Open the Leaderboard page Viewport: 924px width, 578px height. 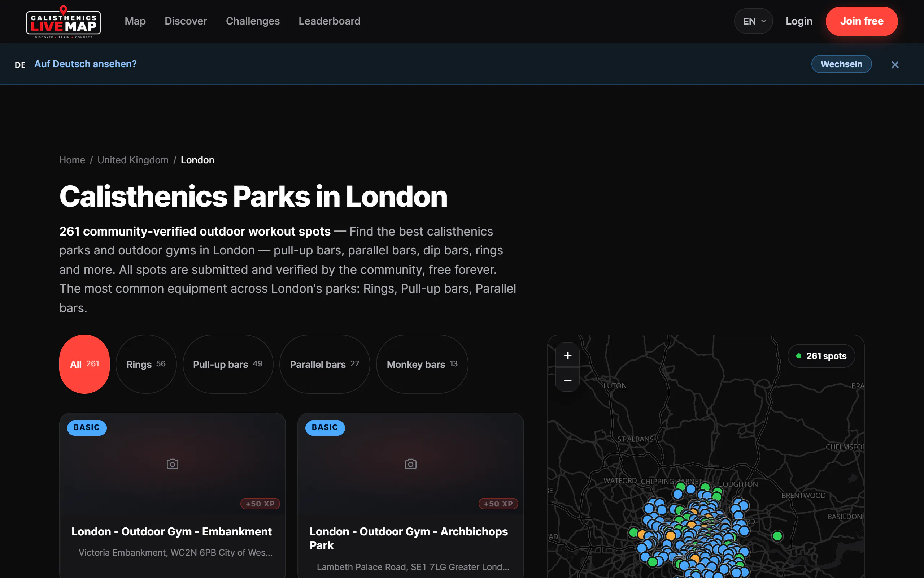329,21
